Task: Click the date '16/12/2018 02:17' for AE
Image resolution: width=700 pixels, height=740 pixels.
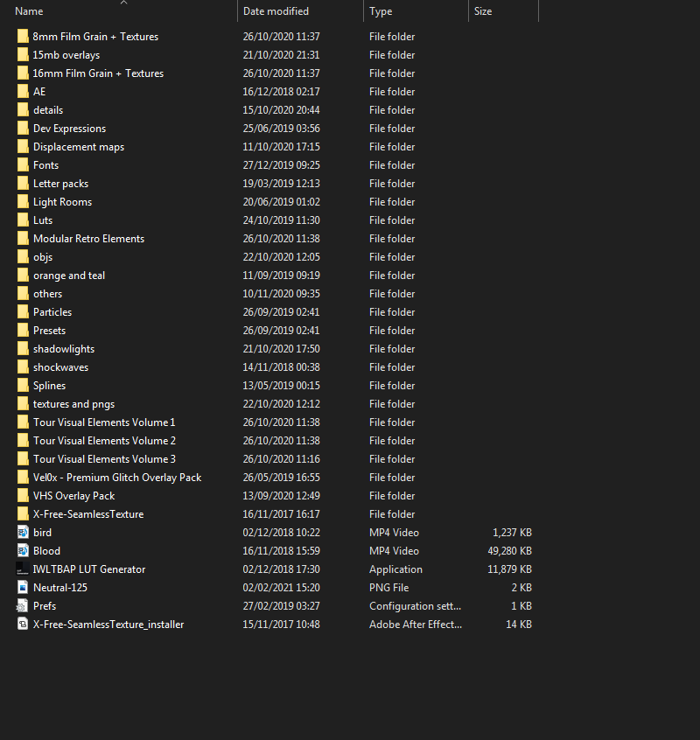Action: click(282, 92)
